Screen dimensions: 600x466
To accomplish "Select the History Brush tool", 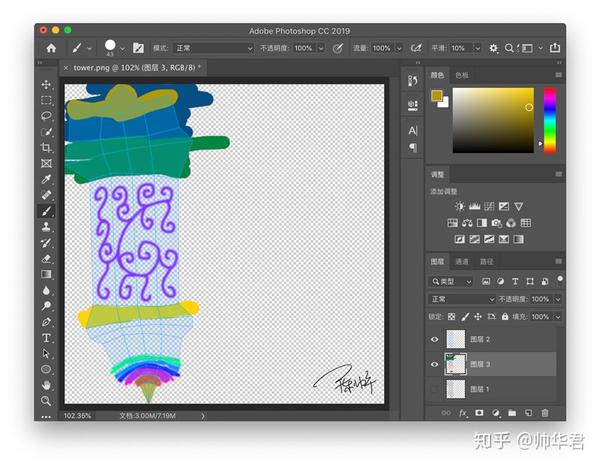I will [x=46, y=243].
